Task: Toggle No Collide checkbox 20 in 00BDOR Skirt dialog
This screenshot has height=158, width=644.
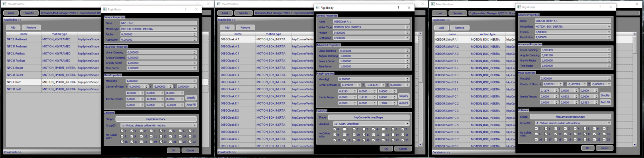Action: click(575, 139)
